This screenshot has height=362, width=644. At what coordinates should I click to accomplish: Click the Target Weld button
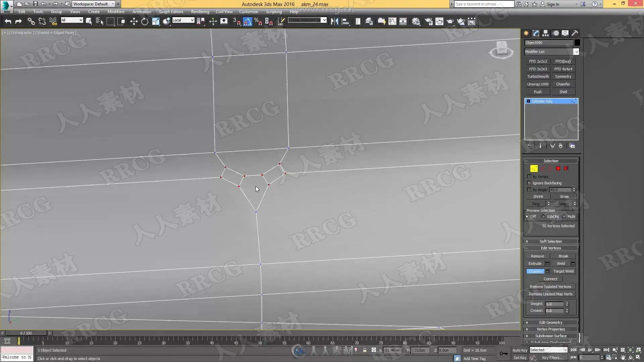click(x=563, y=271)
